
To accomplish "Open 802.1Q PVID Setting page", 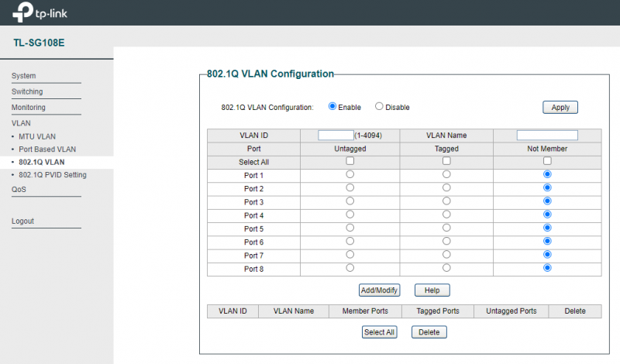I will click(52, 175).
